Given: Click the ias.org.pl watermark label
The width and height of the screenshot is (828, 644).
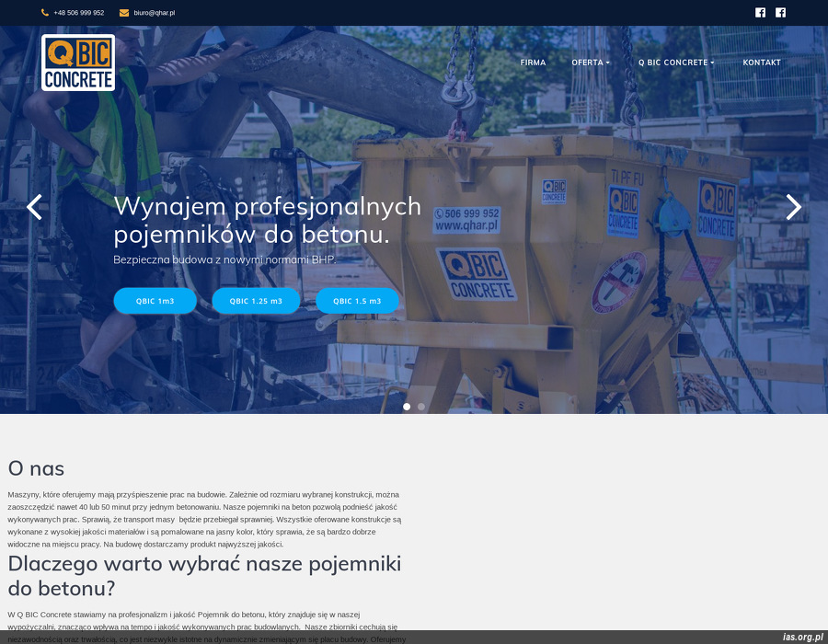Looking at the screenshot, I should pos(802,637).
